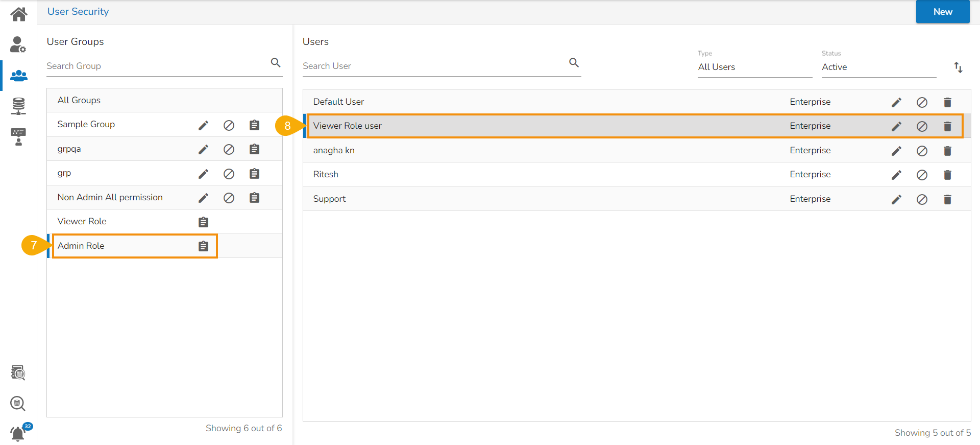Click the sort users arrows icon

click(958, 67)
